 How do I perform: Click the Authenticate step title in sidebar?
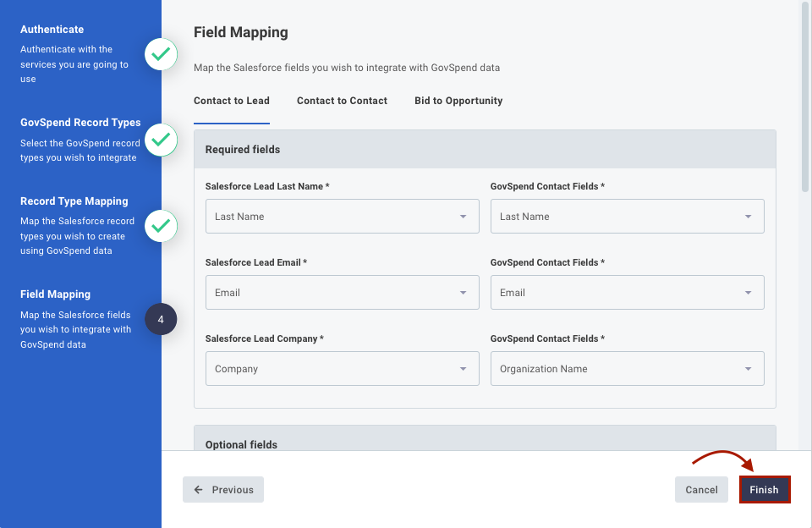52,30
